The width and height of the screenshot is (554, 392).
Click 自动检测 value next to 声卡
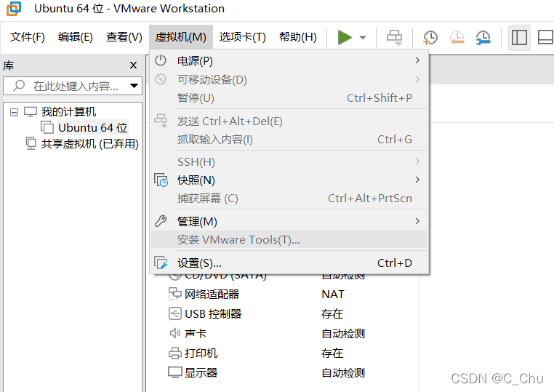tap(342, 333)
